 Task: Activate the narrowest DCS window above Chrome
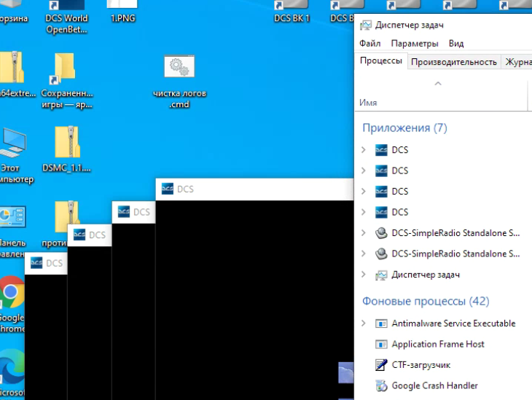click(46, 263)
